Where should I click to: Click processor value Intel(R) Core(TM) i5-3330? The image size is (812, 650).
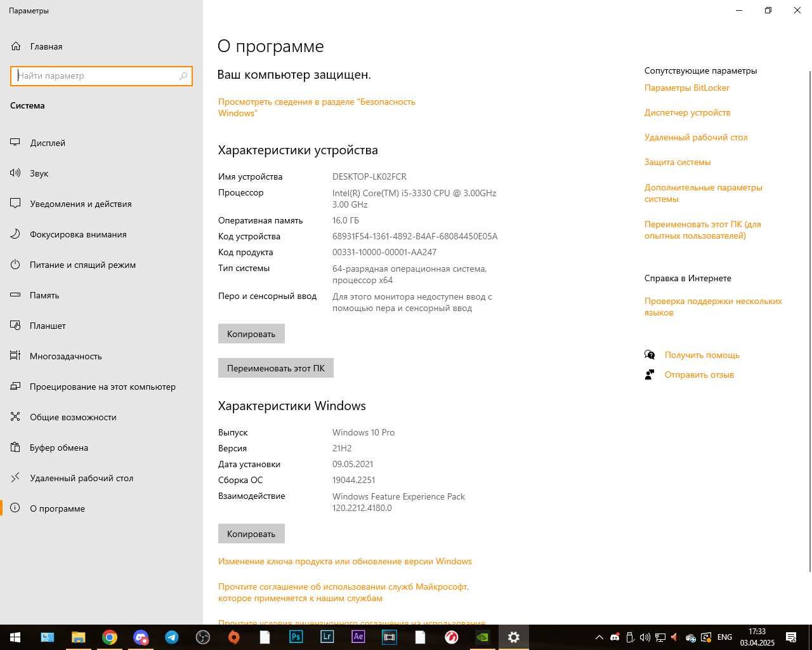[414, 199]
